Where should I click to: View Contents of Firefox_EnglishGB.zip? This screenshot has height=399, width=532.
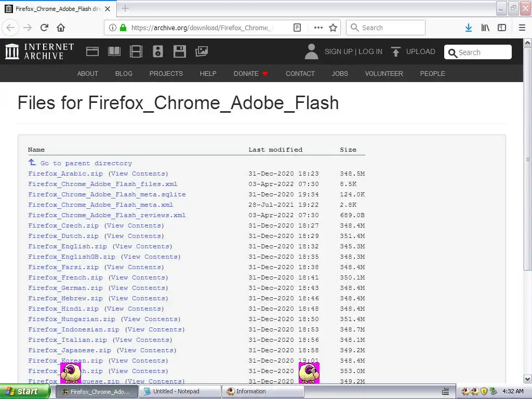(151, 257)
